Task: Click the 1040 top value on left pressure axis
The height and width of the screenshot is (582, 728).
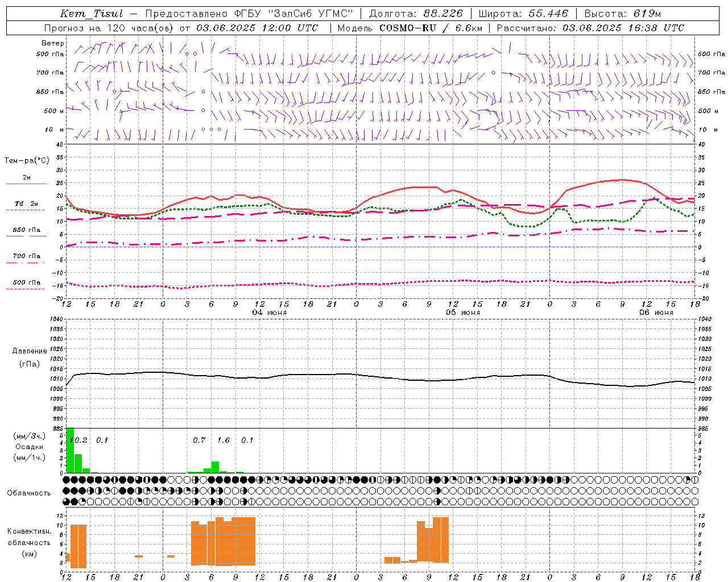Action: [55, 319]
